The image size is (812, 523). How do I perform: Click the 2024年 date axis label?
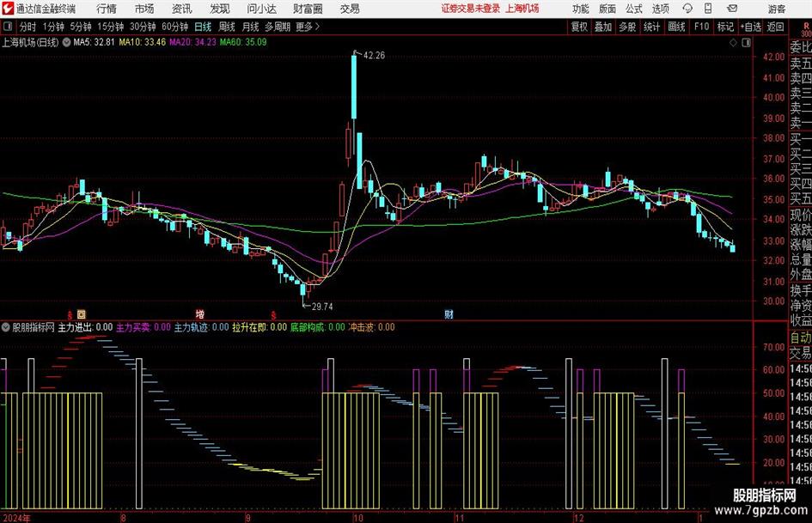coord(16,518)
